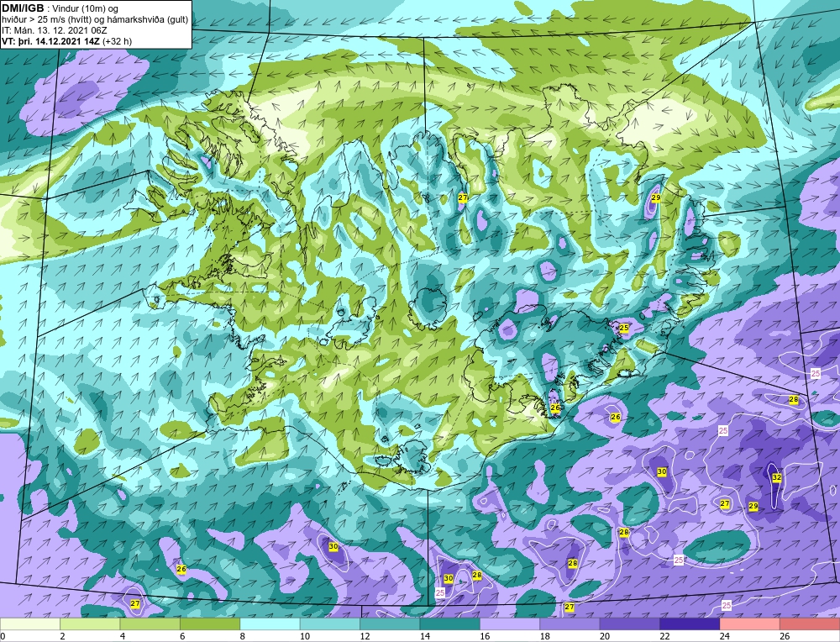Click the 'hviður > 25 m/s' legend description line
This screenshot has height=642, width=840.
tap(95, 20)
